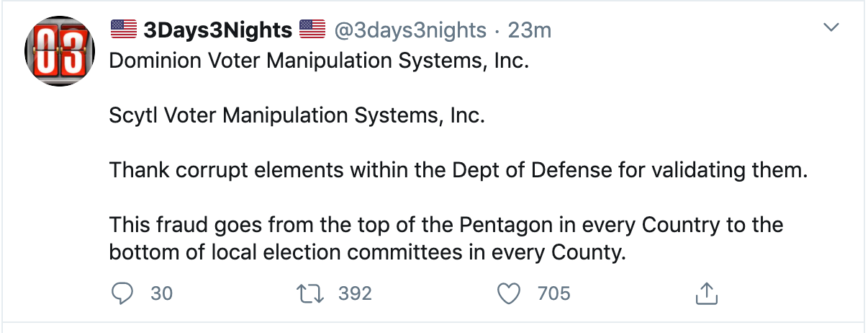Image resolution: width=868 pixels, height=333 pixels.
Task: Click the like count of 705
Action: tap(553, 293)
